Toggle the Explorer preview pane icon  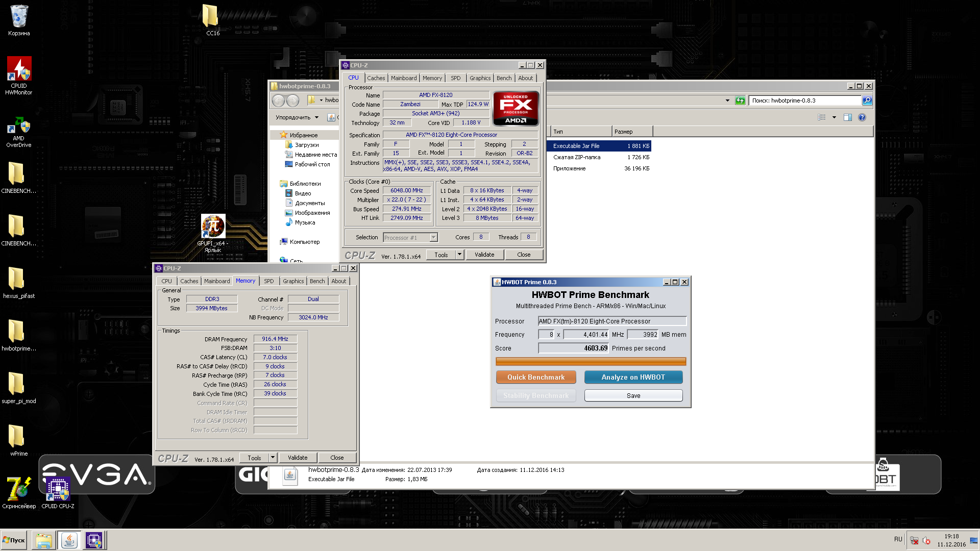tap(848, 117)
